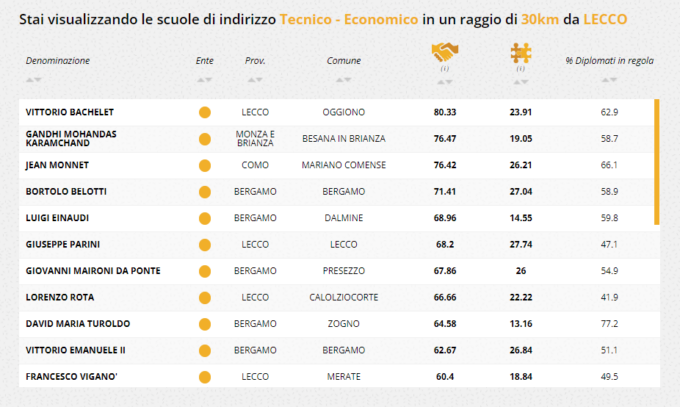The width and height of the screenshot is (680, 407).
Task: Click orange Ente dot for Giuseppe Parini
Action: click(205, 244)
